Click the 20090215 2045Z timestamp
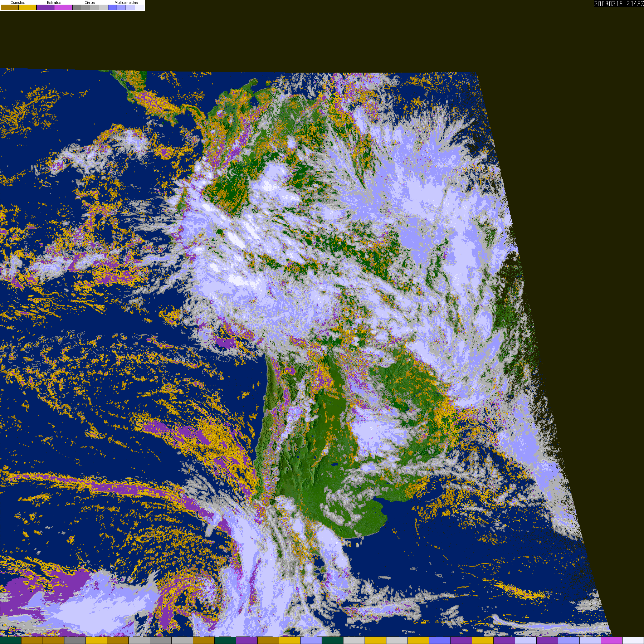The width and height of the screenshot is (644, 644). [x=619, y=4]
